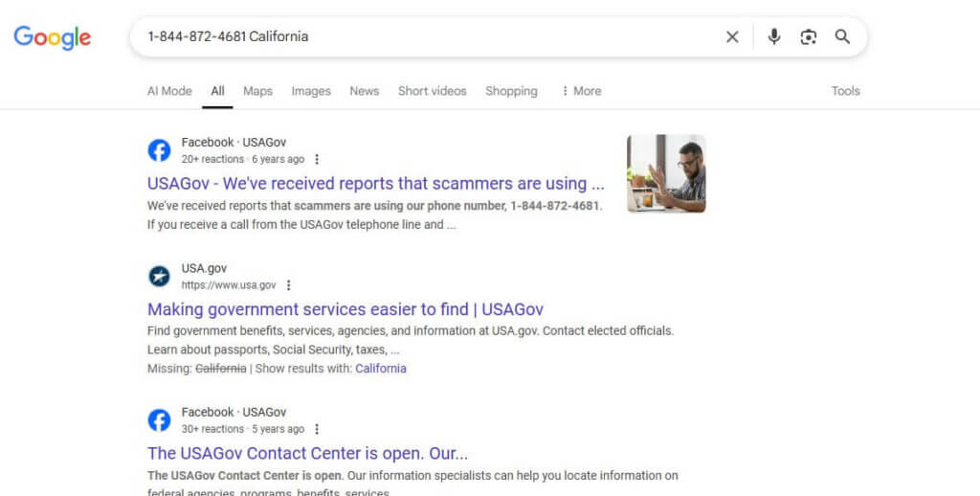
Task: Click the Facebook icon of the Contact Center result
Action: pos(159,420)
